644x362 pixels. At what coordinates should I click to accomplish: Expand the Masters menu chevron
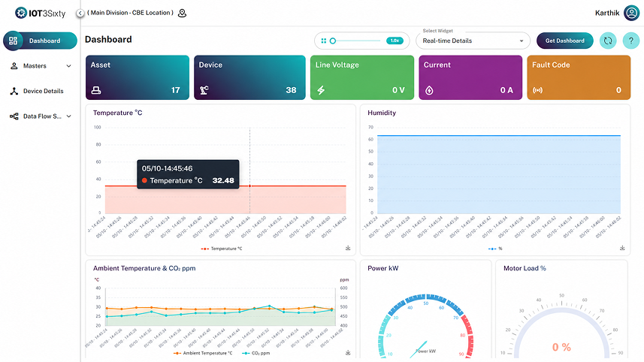click(x=68, y=65)
